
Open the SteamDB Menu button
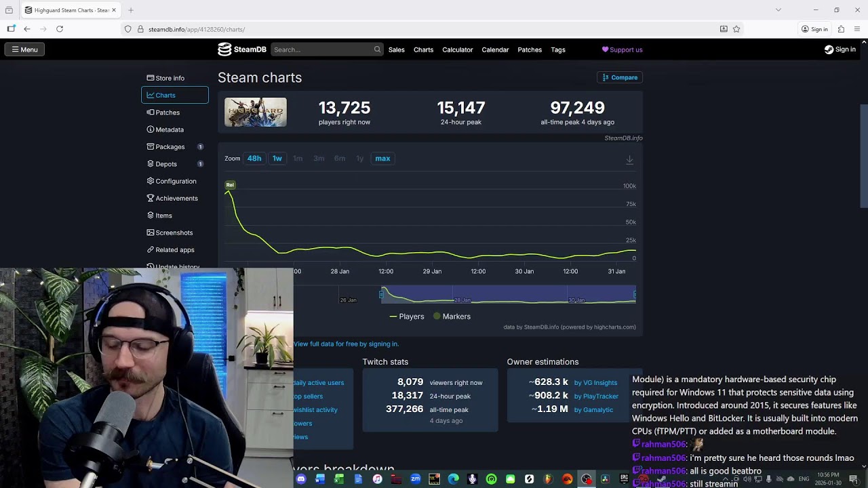tap(24, 49)
